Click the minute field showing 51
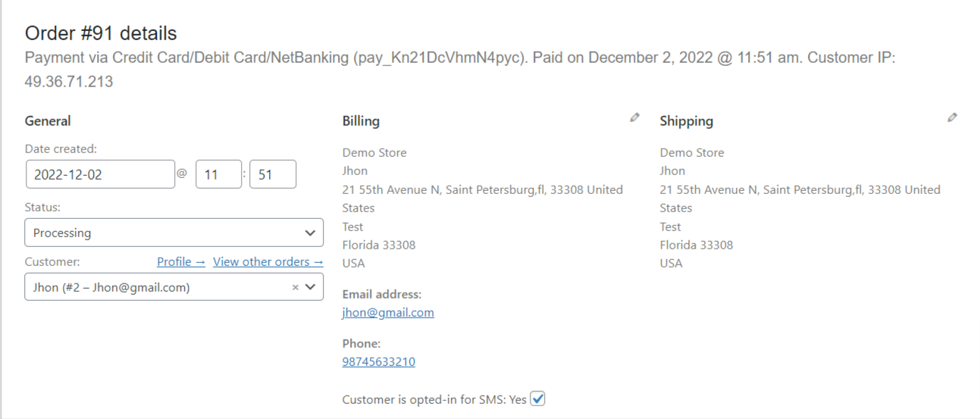 point(272,174)
